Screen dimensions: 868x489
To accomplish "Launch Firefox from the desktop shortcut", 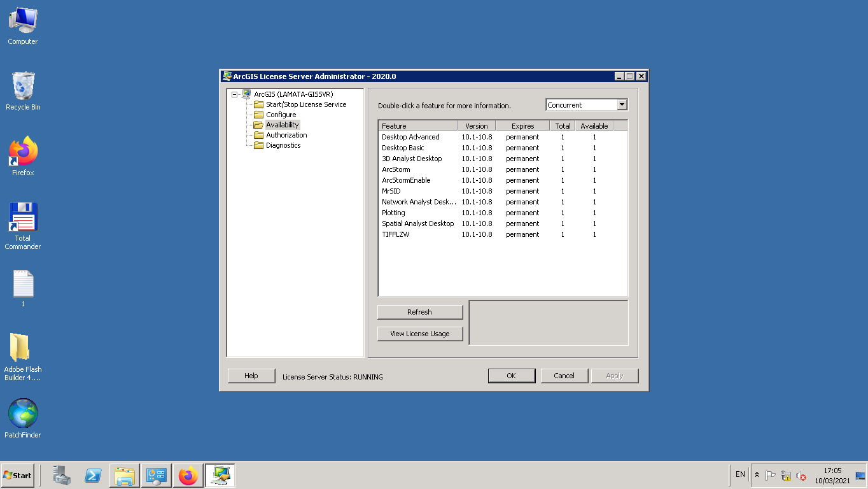I will coord(23,157).
